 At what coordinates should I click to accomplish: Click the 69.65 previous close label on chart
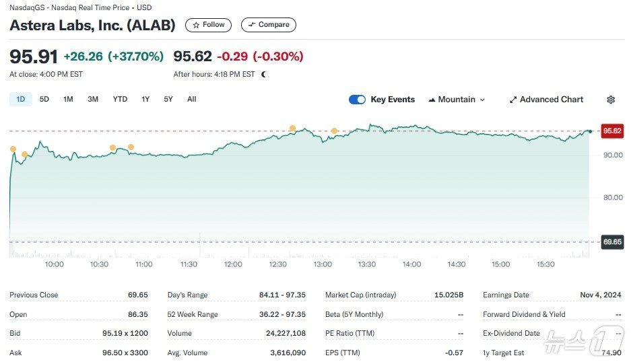(611, 242)
